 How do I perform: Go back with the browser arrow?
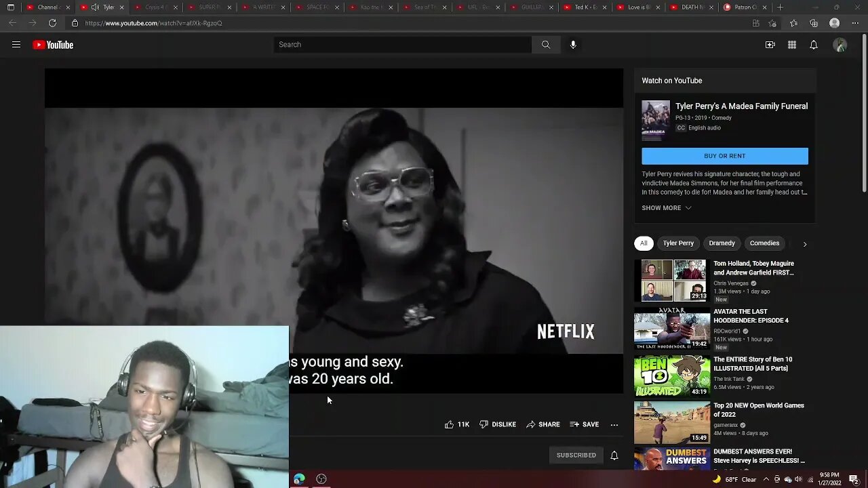point(13,23)
